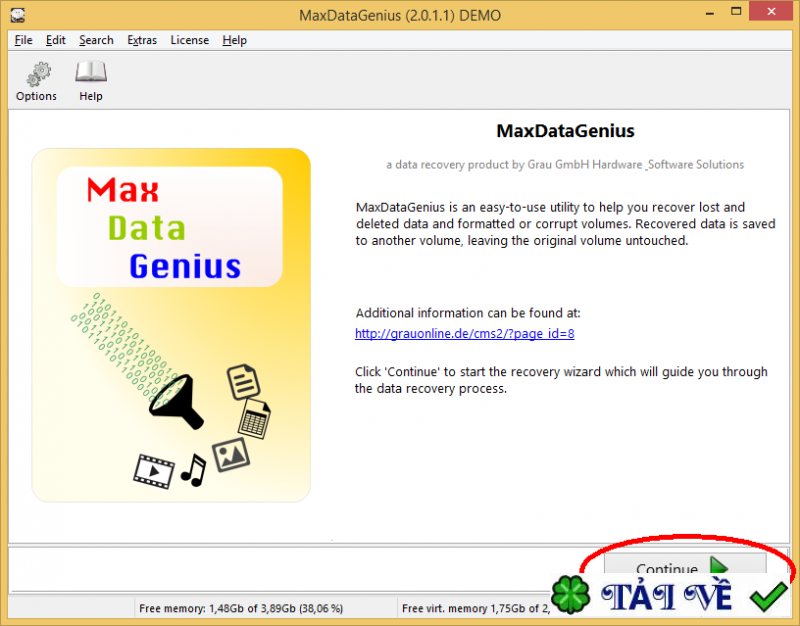Click the photo image icon in the illustration
This screenshot has height=626, width=800.
tap(230, 455)
